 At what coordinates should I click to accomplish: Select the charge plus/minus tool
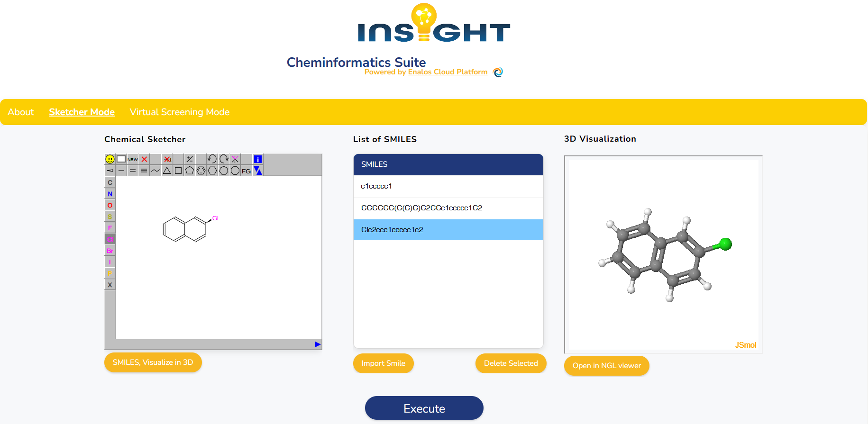pos(190,159)
